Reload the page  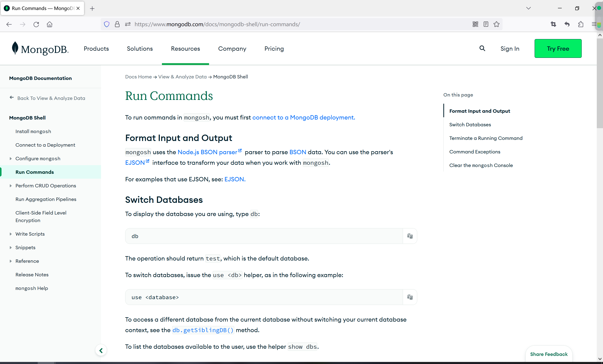pyautogui.click(x=36, y=24)
